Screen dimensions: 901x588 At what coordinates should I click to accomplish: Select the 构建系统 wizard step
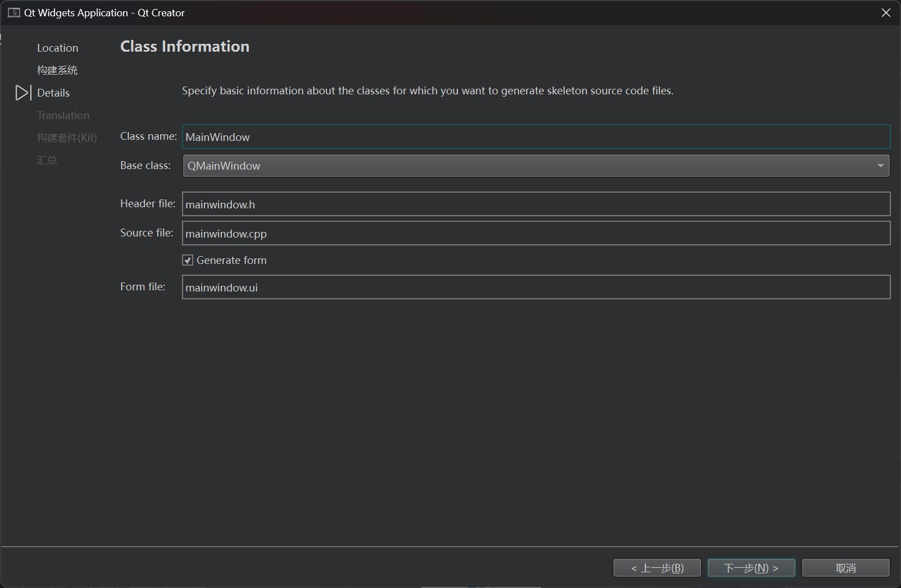pyautogui.click(x=57, y=70)
